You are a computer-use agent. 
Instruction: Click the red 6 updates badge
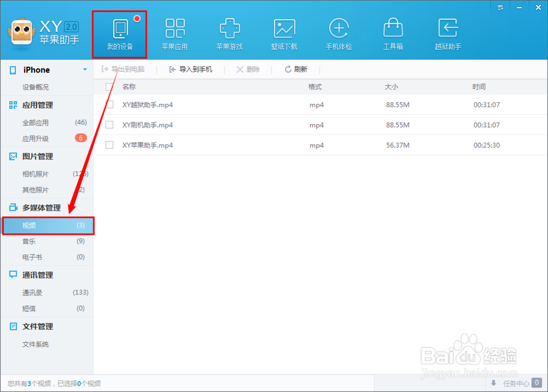pos(81,138)
